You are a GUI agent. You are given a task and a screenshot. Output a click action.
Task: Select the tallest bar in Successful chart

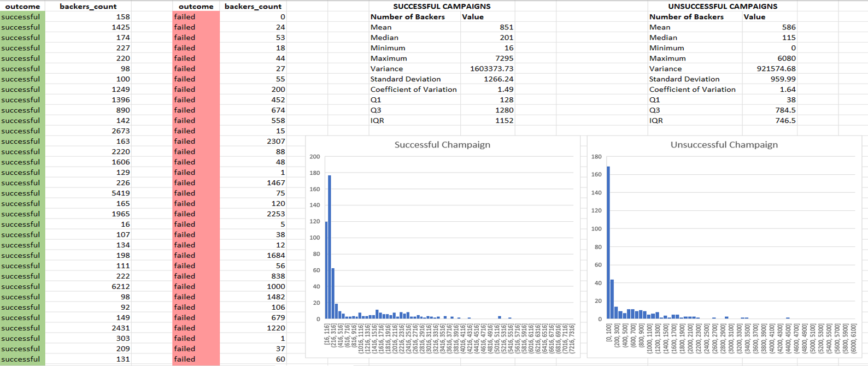(x=330, y=246)
